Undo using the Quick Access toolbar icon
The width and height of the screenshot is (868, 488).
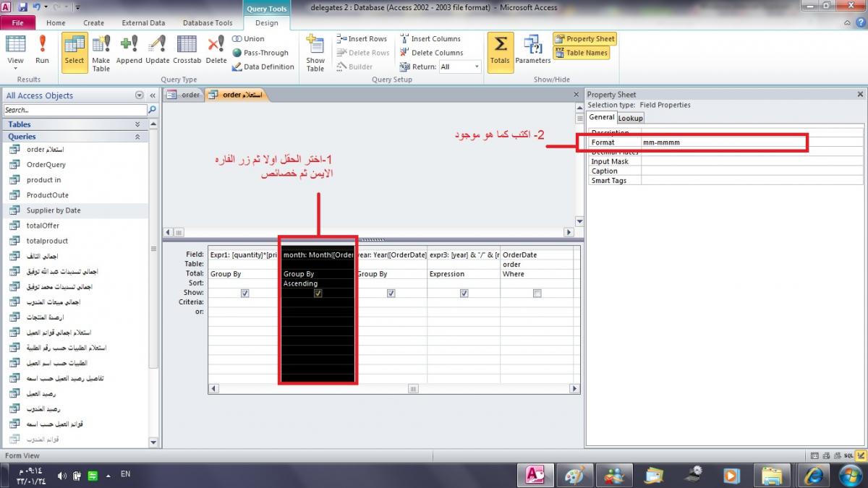point(37,7)
